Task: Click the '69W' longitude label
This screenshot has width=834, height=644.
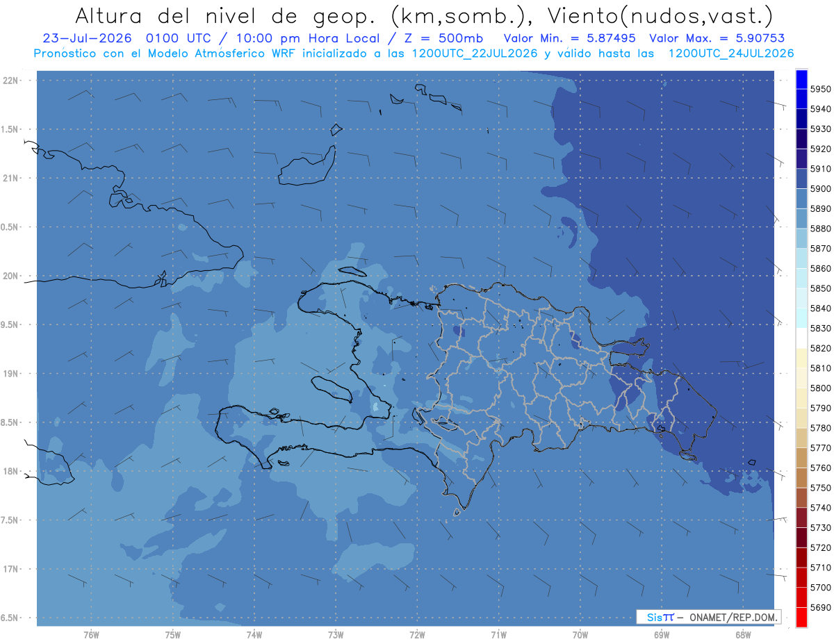Action: pos(662,634)
